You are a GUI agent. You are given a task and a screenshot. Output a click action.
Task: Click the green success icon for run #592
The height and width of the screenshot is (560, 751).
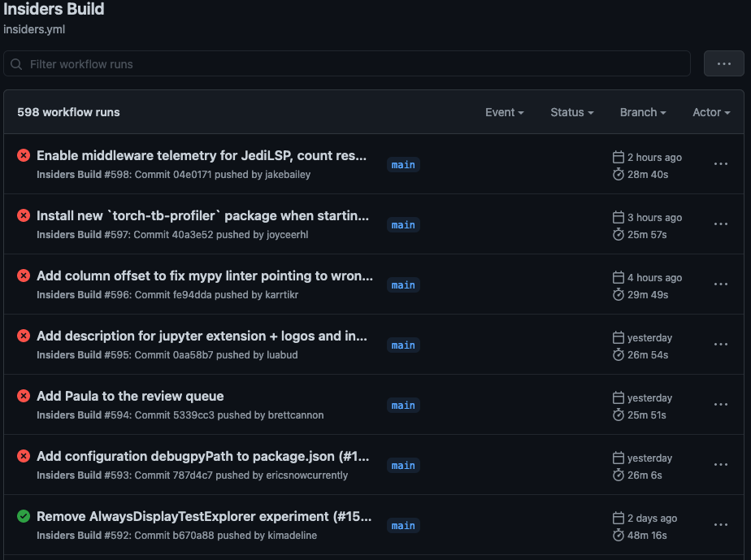click(x=23, y=516)
